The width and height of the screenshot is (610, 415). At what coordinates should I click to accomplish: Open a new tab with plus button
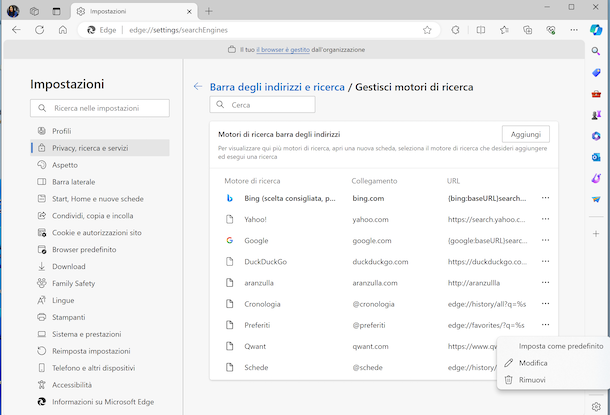coord(209,11)
